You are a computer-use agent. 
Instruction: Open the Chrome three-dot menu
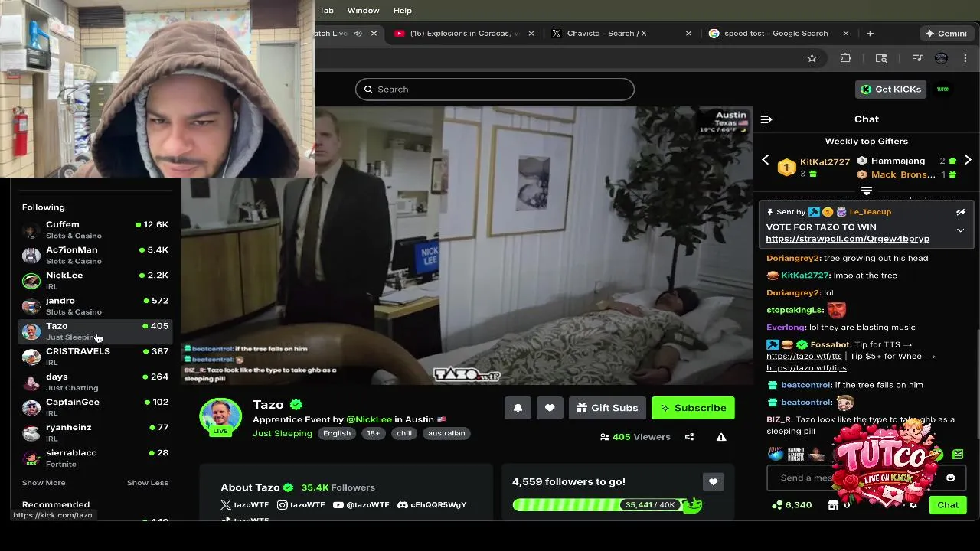click(x=965, y=58)
